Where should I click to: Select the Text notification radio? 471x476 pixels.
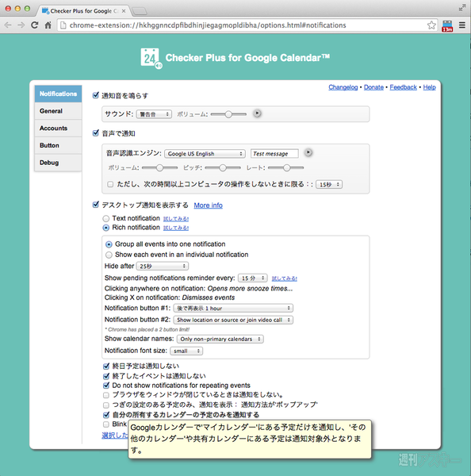(x=106, y=219)
